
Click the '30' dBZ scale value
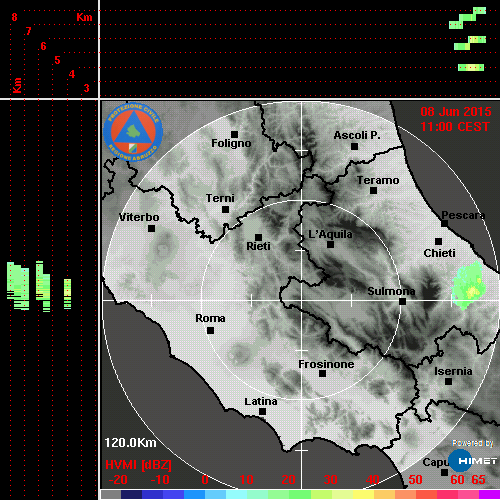pyautogui.click(x=330, y=480)
